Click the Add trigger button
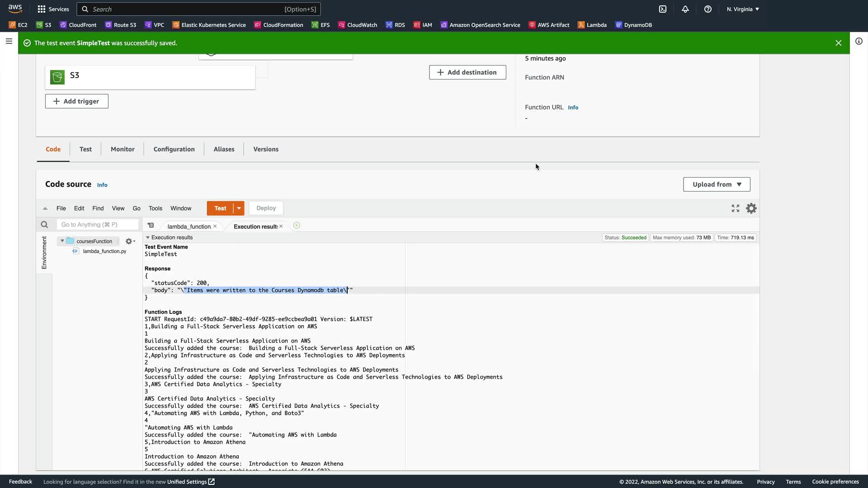Image resolution: width=868 pixels, height=488 pixels. 76,101
